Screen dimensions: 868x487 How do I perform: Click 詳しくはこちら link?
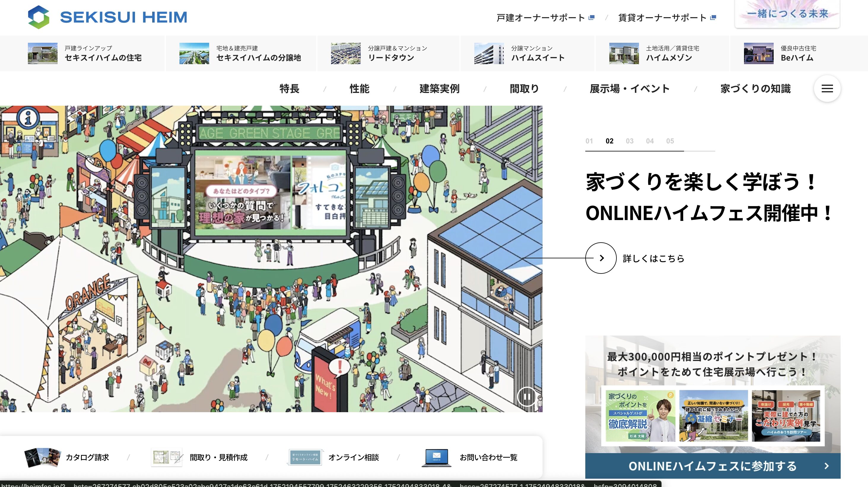coord(653,258)
